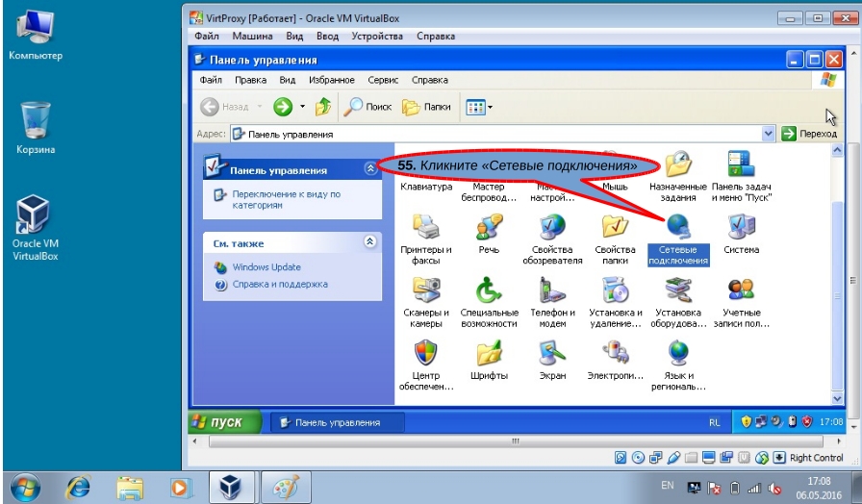
Task: Open Windows Media Player taskbar icon
Action: (x=181, y=488)
